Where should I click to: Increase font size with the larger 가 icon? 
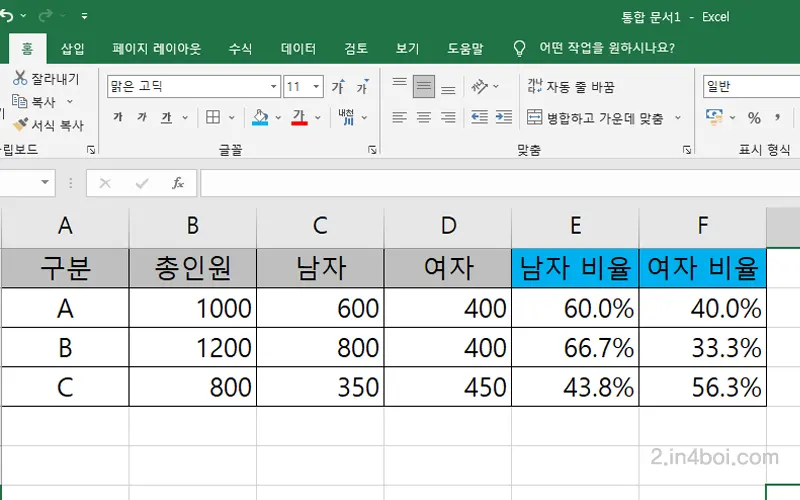(x=338, y=87)
